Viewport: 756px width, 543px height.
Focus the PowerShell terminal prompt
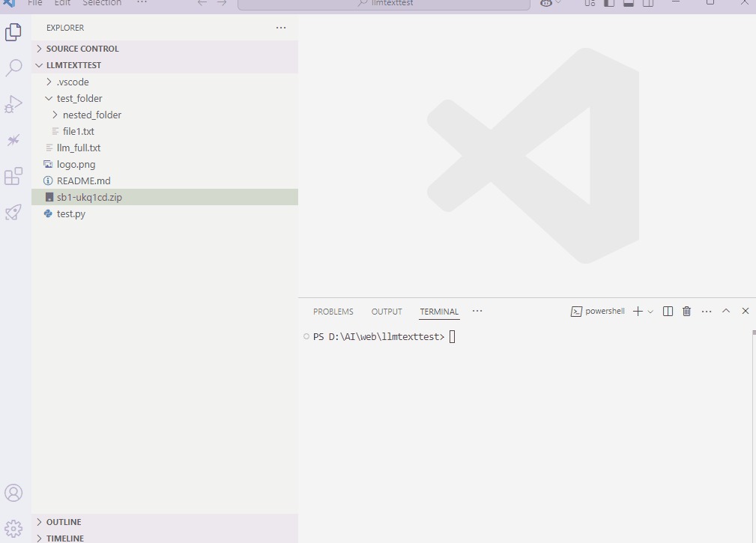pyautogui.click(x=378, y=337)
